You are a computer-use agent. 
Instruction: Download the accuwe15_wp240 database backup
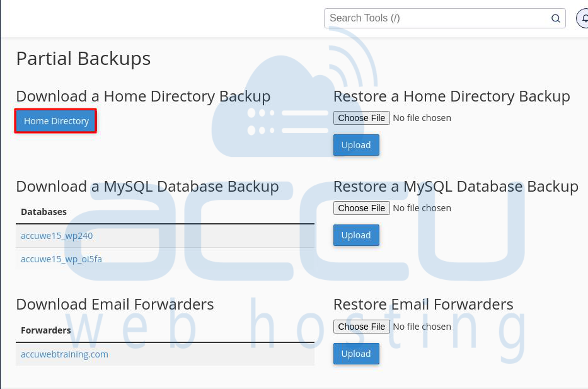(x=57, y=236)
